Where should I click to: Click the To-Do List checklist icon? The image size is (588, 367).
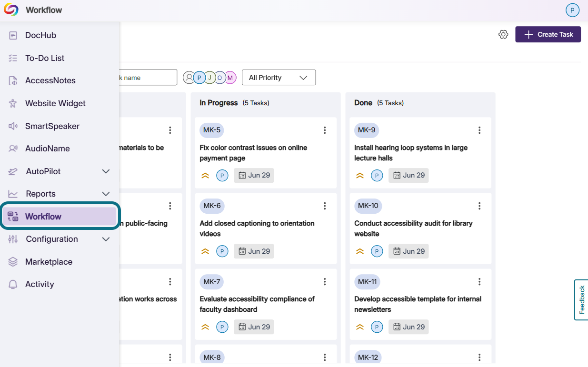13,58
